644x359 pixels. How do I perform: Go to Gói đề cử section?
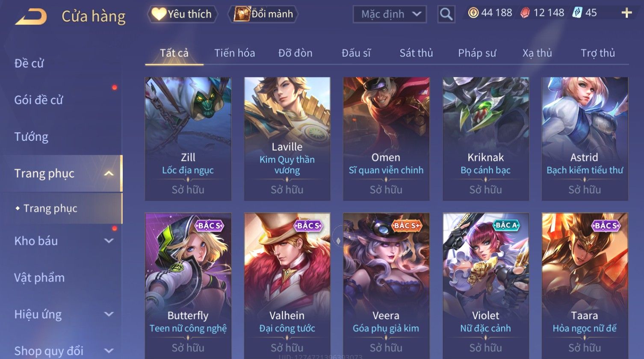(x=38, y=100)
